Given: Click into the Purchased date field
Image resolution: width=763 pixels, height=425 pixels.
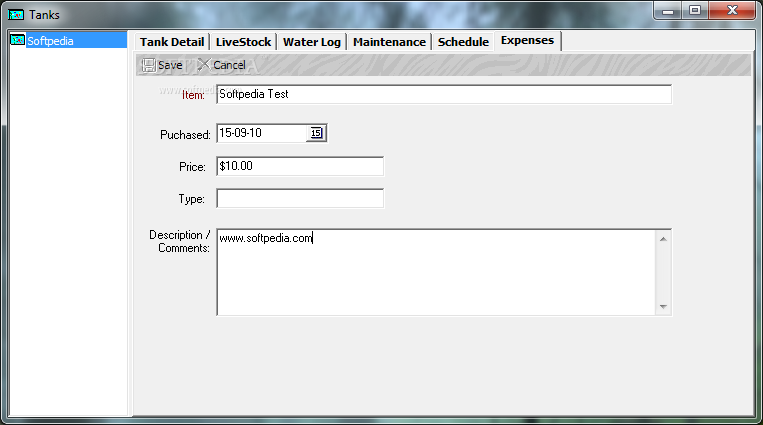Looking at the screenshot, I should pos(261,133).
